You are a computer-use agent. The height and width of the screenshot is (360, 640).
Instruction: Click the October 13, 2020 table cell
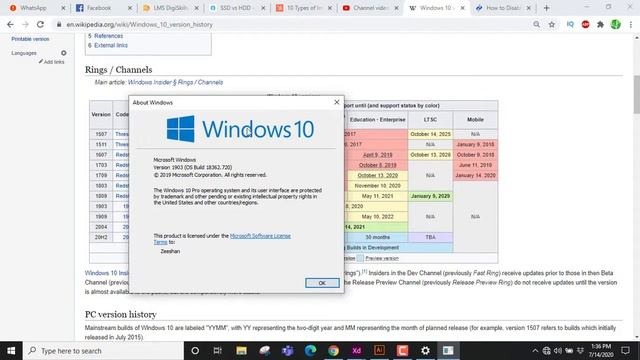click(378, 176)
